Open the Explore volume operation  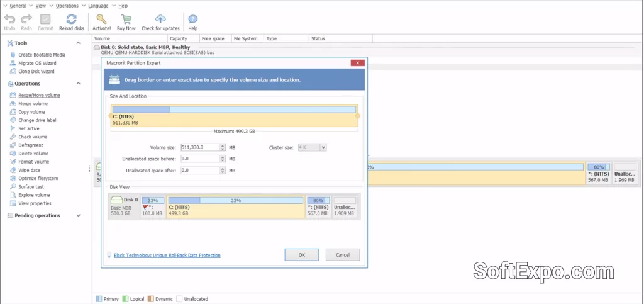coord(34,195)
